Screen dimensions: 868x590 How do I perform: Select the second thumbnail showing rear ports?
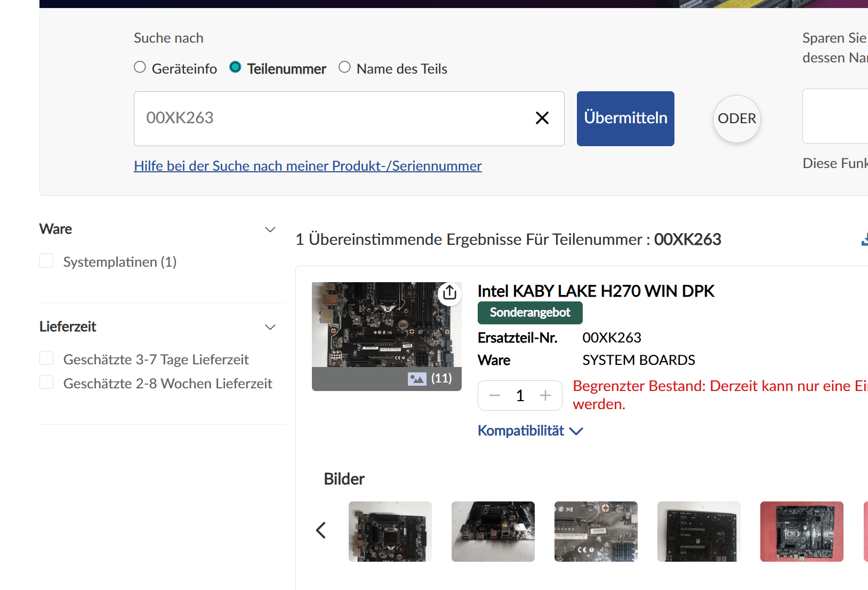493,531
